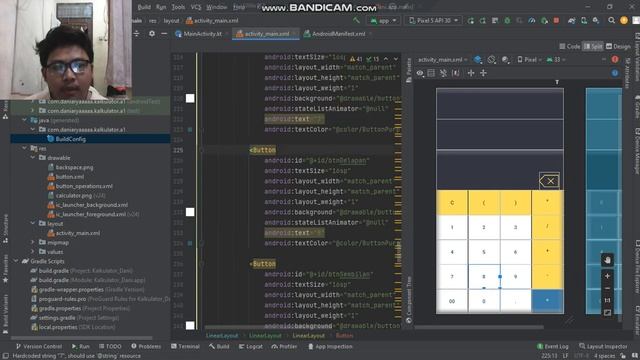Collapse the drawable folder

pyautogui.click(x=33, y=158)
